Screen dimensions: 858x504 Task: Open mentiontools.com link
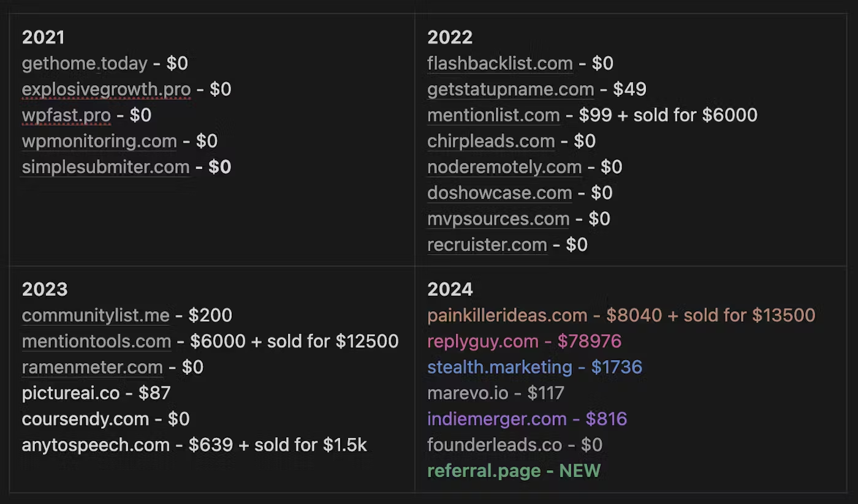96,342
